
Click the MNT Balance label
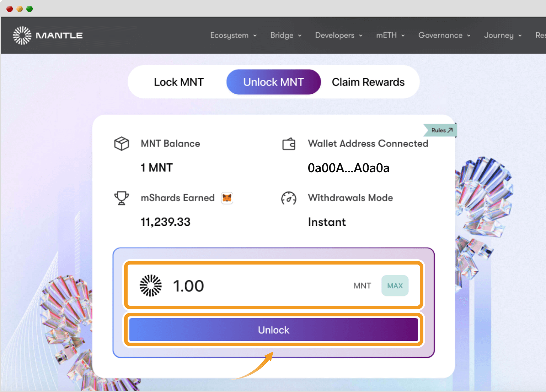(170, 143)
